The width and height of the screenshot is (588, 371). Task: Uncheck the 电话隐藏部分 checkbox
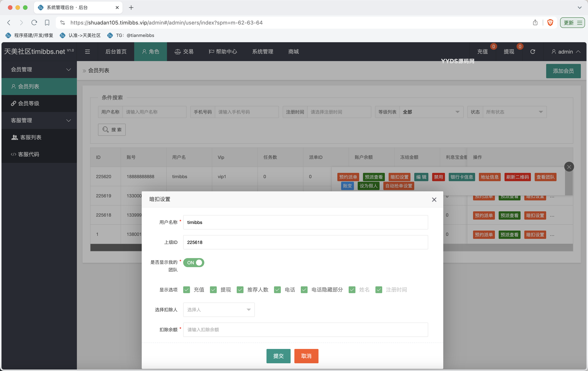(x=304, y=290)
